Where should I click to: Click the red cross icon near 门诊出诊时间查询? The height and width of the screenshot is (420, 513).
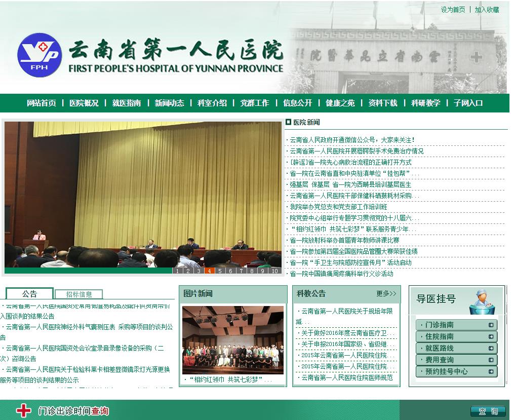click(24, 410)
